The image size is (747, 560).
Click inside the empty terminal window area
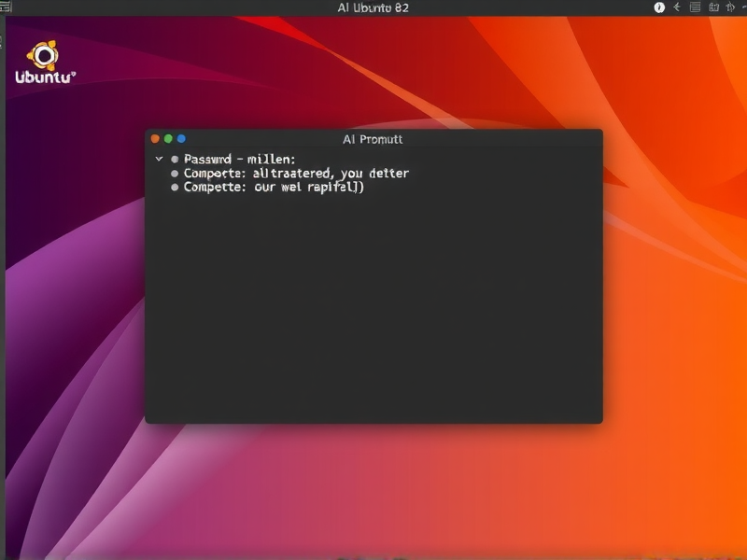coord(373,308)
